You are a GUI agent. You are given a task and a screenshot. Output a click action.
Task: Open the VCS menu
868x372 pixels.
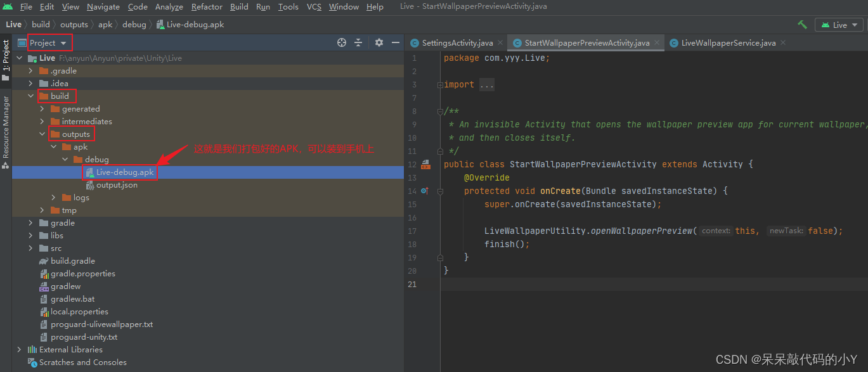point(314,7)
